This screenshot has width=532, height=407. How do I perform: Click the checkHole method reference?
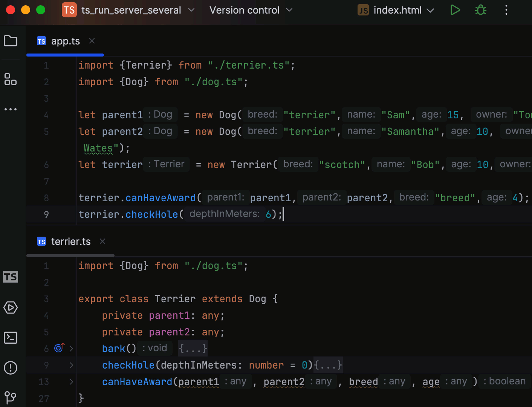[x=151, y=214]
